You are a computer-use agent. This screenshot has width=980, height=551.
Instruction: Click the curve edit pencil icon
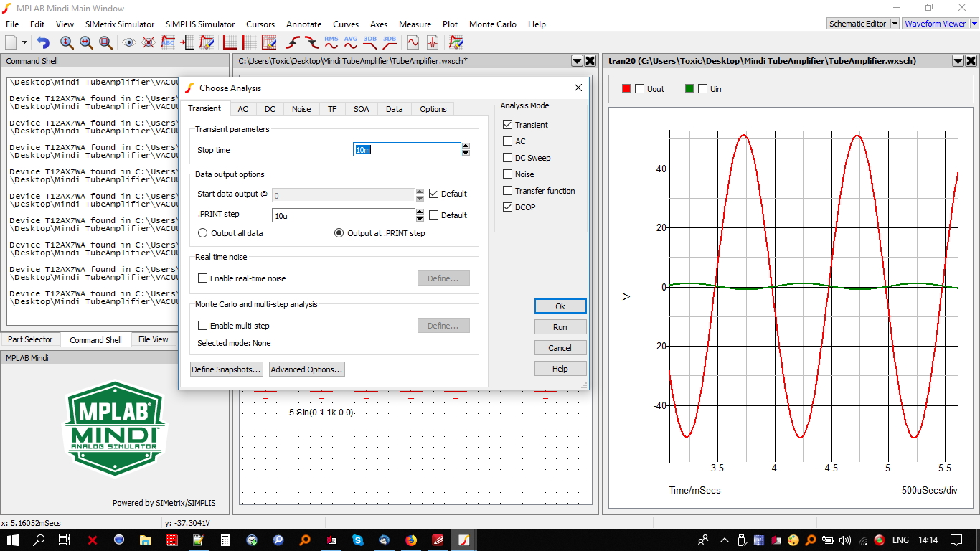207,42
